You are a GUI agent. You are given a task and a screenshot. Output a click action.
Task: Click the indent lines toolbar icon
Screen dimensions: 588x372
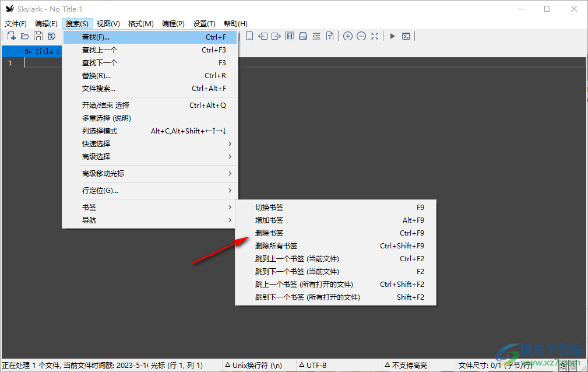[316, 36]
